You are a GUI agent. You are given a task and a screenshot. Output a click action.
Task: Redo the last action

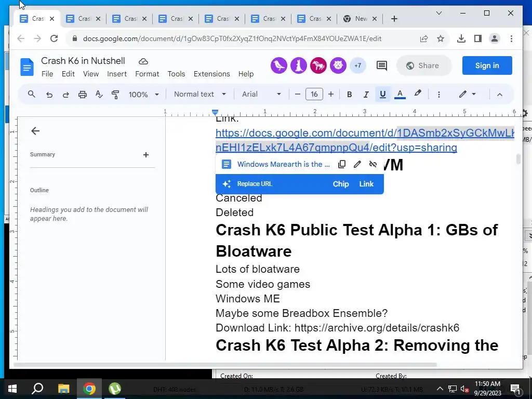(x=66, y=95)
